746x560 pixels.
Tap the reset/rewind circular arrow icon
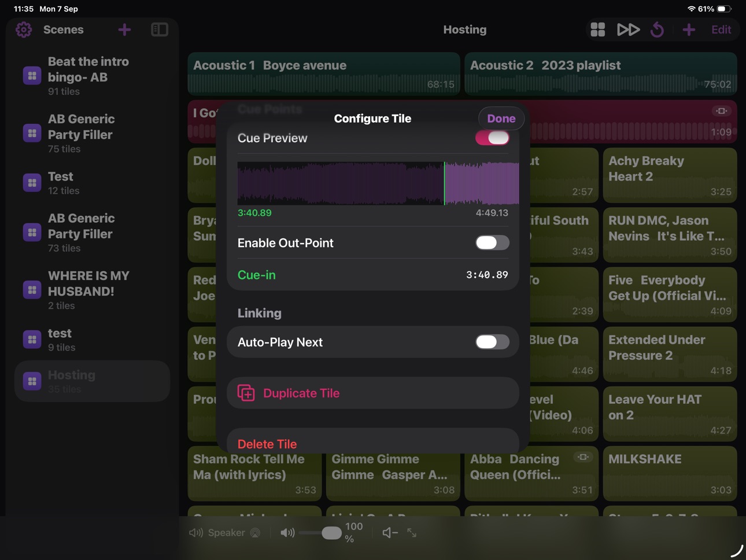tap(657, 30)
